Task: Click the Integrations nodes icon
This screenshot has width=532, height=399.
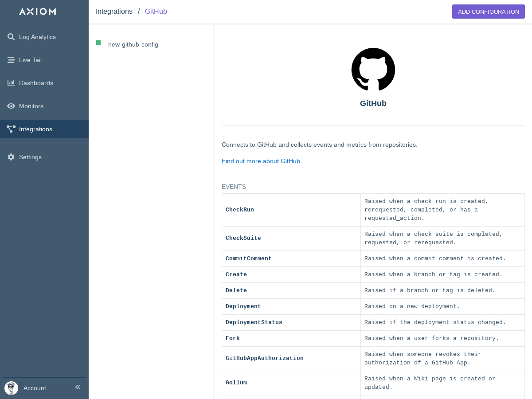Action: click(x=11, y=129)
